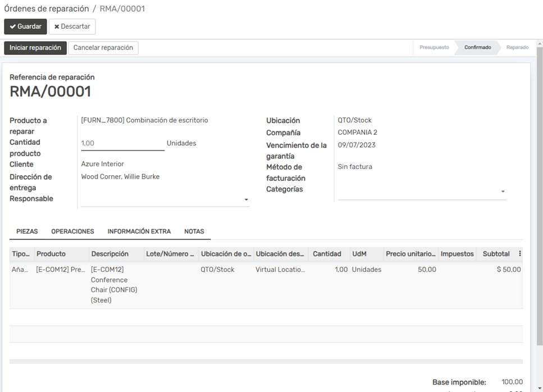Open column options kebab icon in table

pos(519,254)
